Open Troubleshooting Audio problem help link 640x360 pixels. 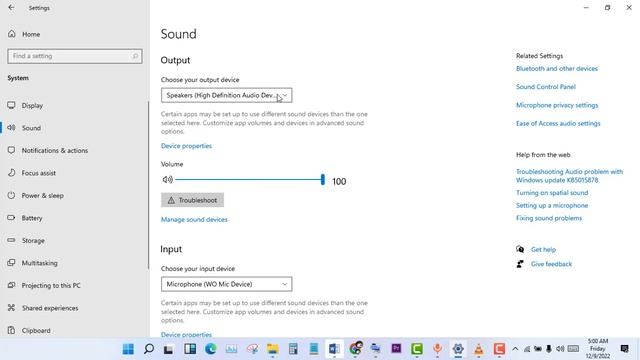click(569, 176)
